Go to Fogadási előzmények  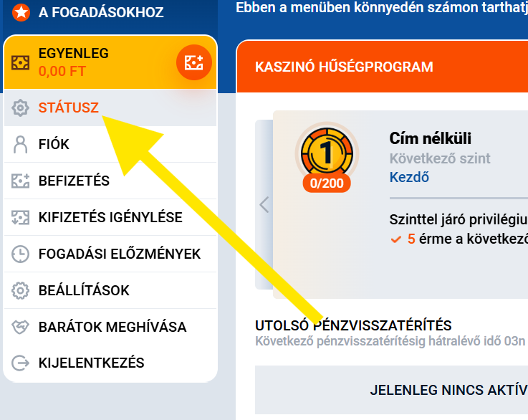pyautogui.click(x=119, y=254)
